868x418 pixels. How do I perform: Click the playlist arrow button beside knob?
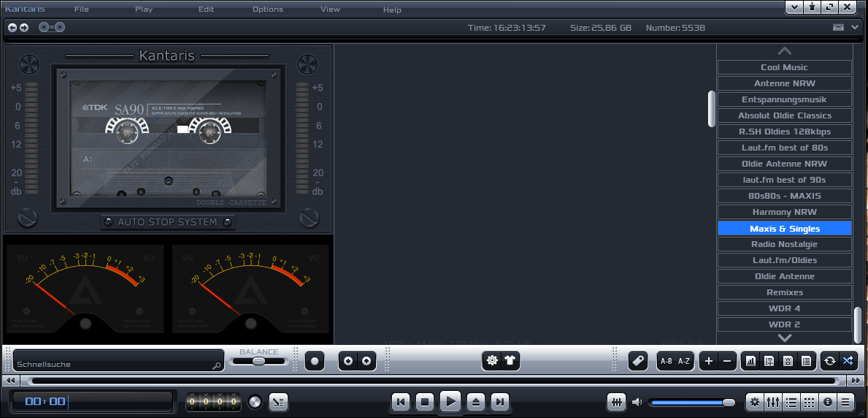(278, 401)
